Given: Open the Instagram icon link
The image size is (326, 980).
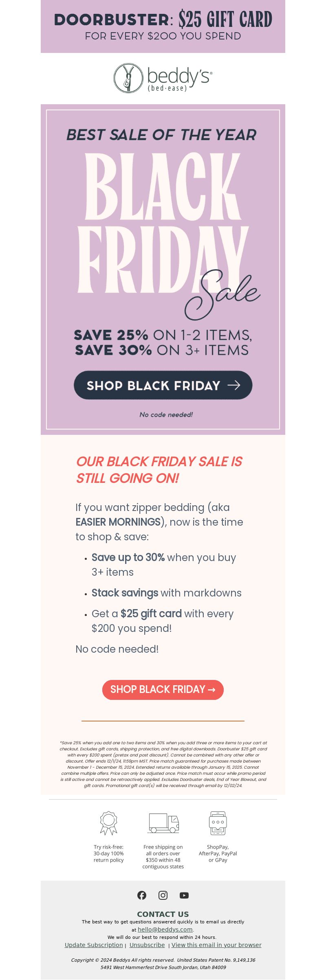Looking at the screenshot, I should click(163, 895).
